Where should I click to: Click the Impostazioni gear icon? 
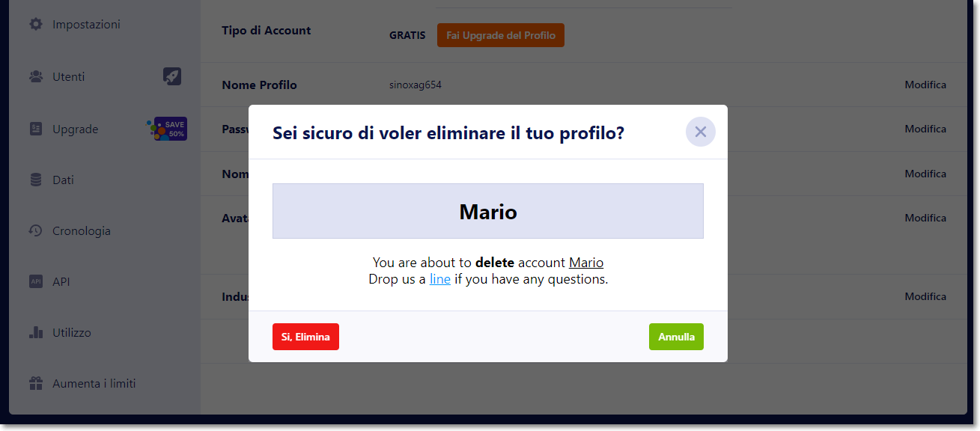click(x=36, y=25)
